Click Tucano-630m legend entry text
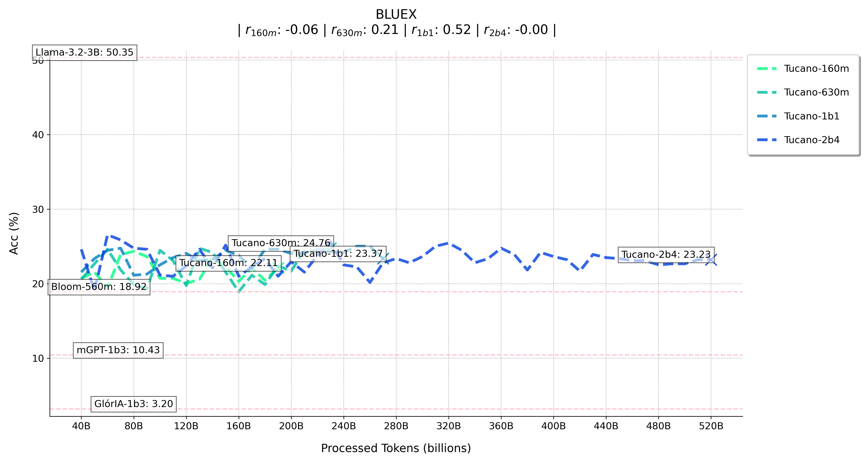868x463 pixels. click(816, 92)
